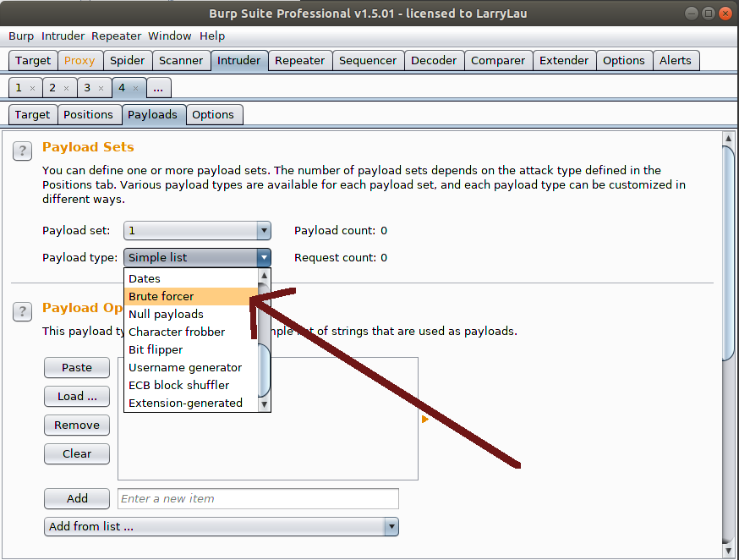Pick Character frobber payload type

pos(191,332)
